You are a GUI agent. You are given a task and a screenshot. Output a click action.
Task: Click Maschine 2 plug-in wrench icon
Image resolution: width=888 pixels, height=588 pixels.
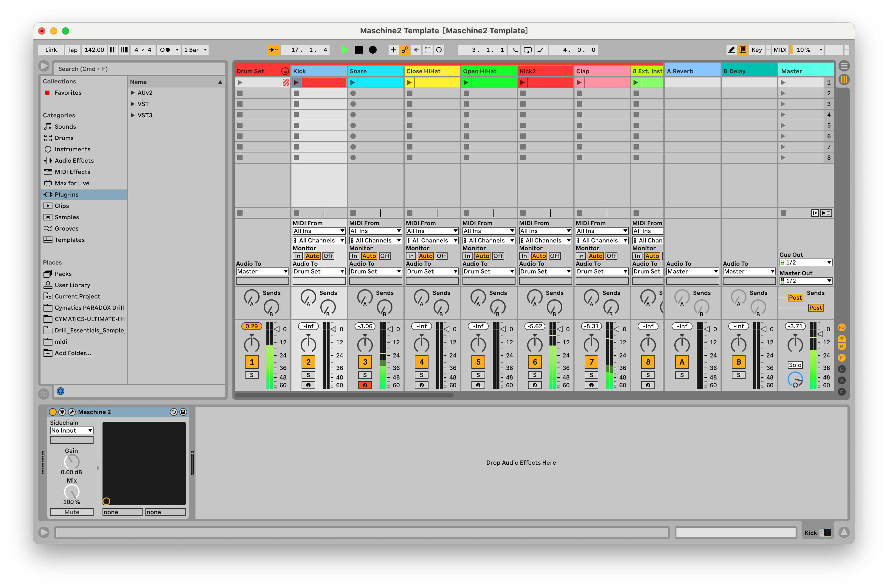tap(72, 412)
